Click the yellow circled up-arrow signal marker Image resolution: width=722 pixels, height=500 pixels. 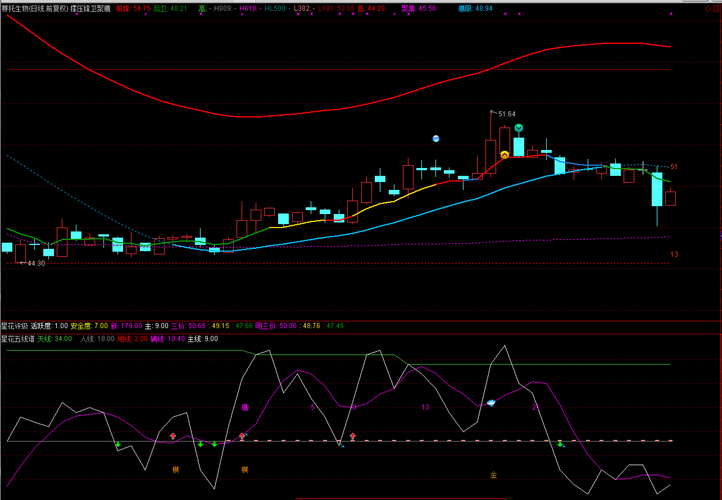[x=505, y=155]
